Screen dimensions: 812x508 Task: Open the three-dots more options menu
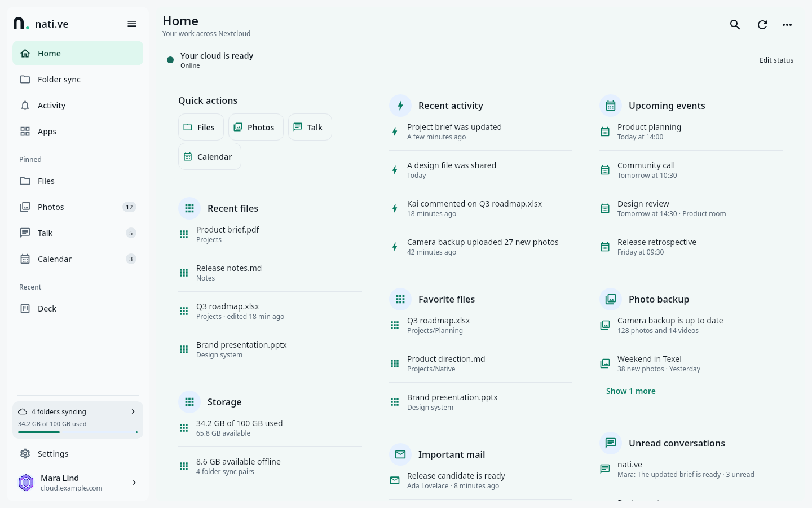787,25
